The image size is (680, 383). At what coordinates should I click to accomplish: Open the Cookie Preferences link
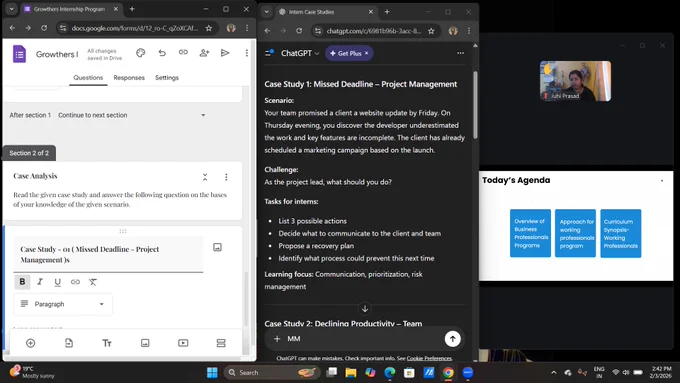(x=429, y=358)
